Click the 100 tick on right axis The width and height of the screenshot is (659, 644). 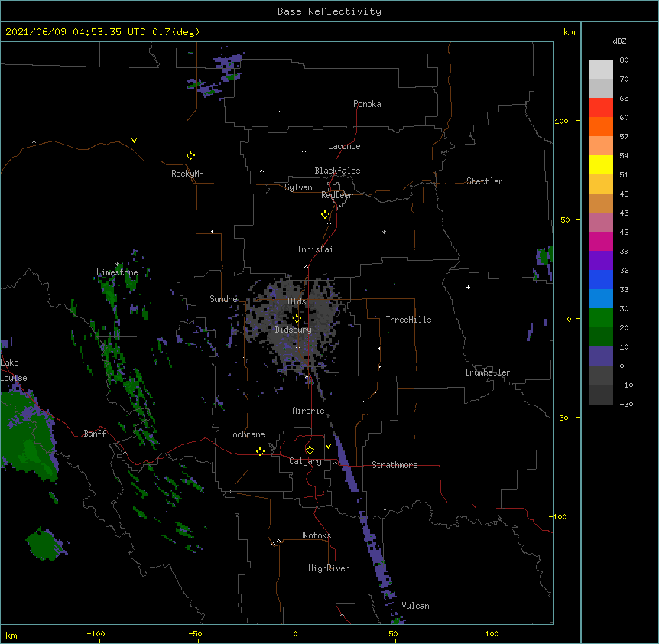click(x=561, y=121)
